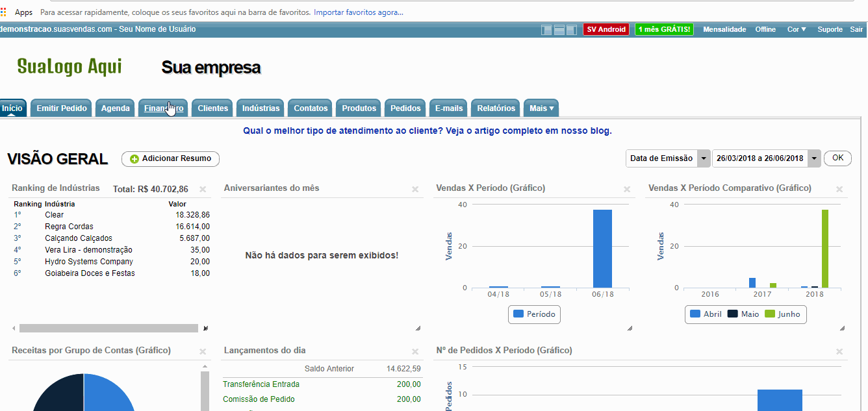Open the date range dropdown arrow
Viewport: 868px width, 411px height.
(814, 158)
